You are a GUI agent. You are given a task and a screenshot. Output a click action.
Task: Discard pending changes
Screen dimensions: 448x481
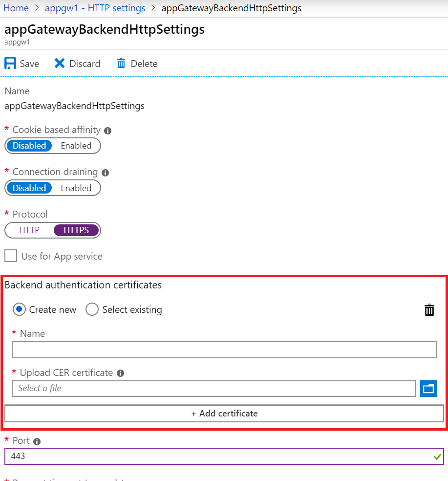click(77, 63)
